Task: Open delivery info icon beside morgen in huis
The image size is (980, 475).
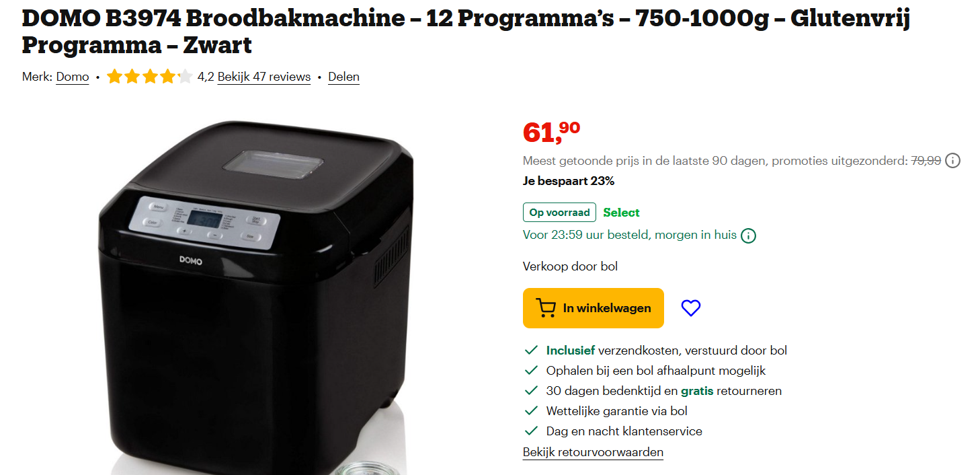Action: click(x=748, y=236)
